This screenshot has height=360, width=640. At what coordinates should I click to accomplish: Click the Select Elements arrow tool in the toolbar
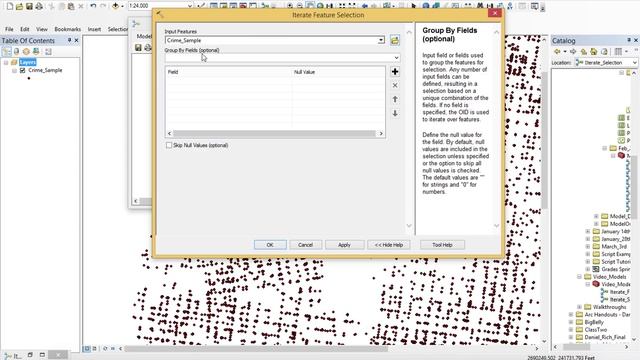click(414, 6)
